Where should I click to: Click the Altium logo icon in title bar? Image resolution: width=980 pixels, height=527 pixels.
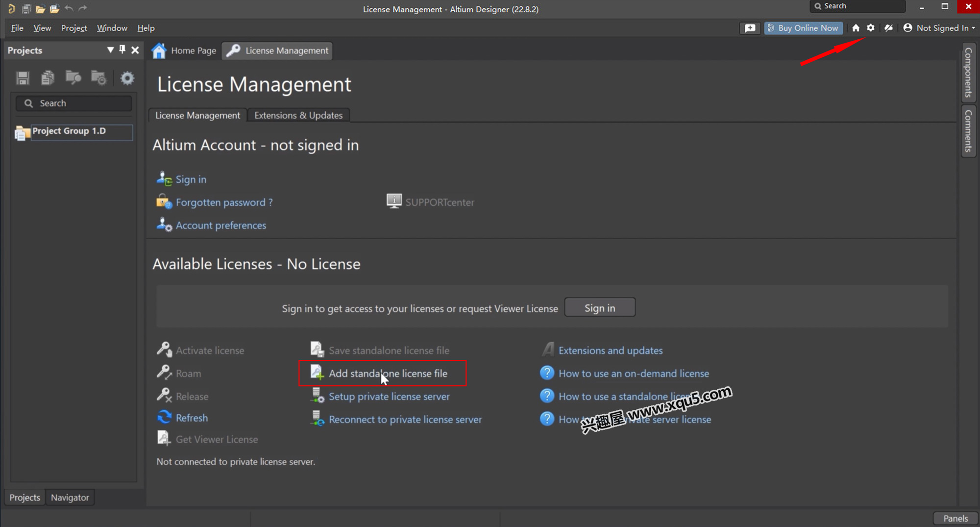11,8
